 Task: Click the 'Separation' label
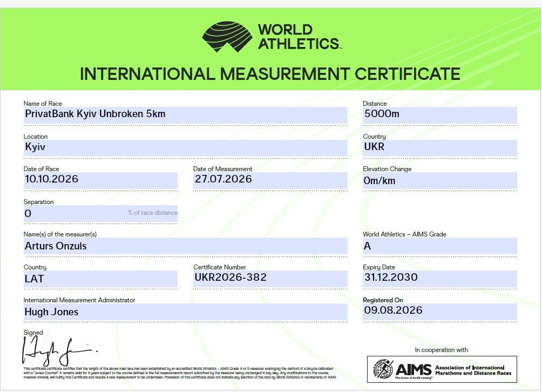point(38,201)
